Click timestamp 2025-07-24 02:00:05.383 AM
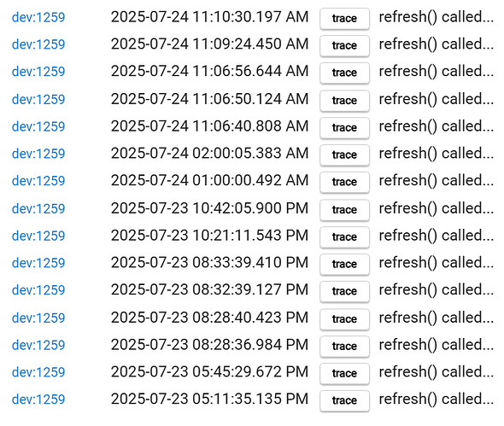 click(x=209, y=154)
